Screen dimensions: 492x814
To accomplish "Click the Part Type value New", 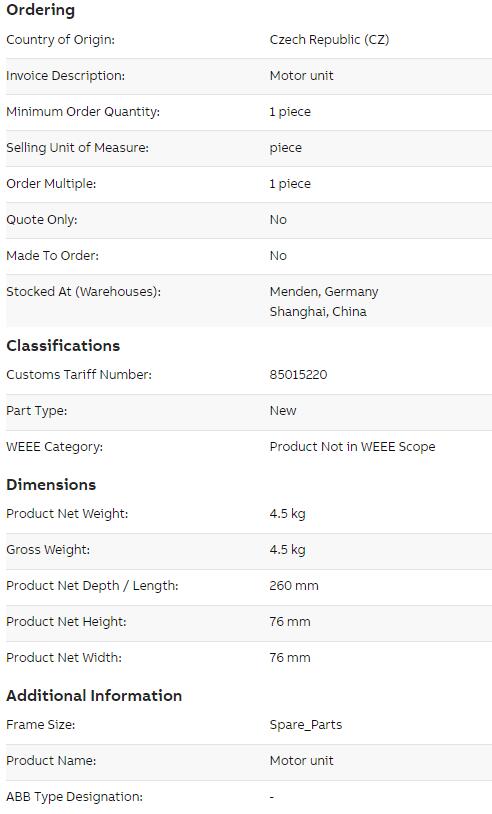I will pos(283,411).
